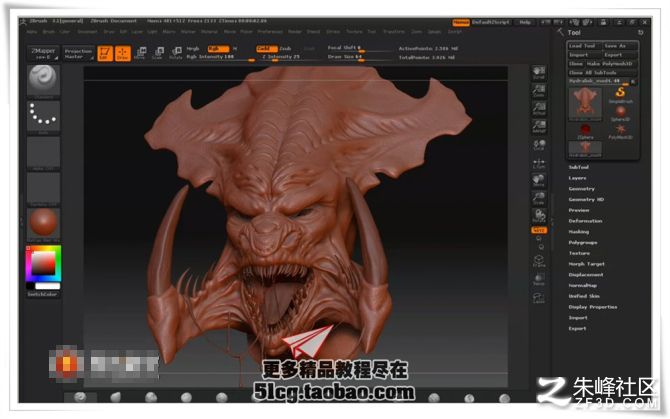Click the Export button in Tool panel top
This screenshot has height=419, width=670.
pyautogui.click(x=620, y=55)
